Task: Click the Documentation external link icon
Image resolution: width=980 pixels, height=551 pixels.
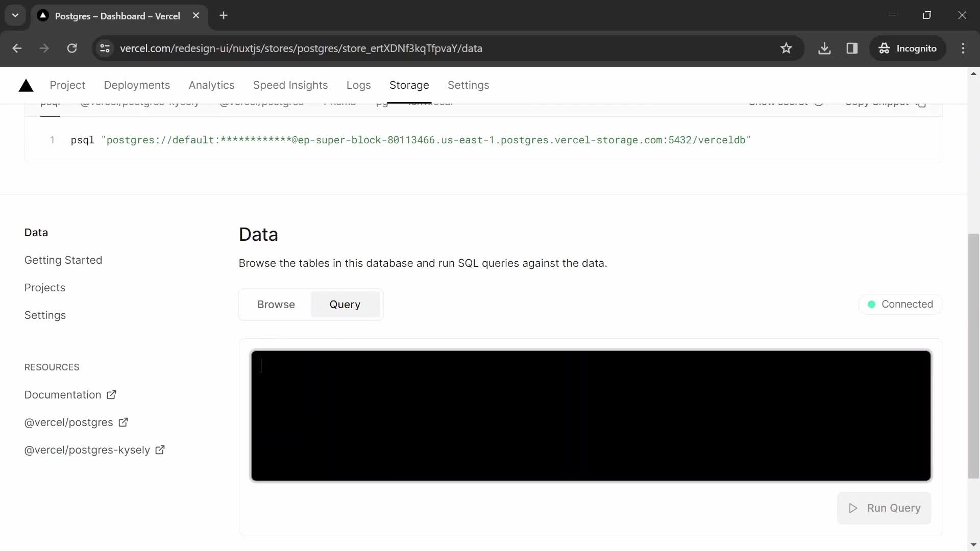Action: click(112, 394)
